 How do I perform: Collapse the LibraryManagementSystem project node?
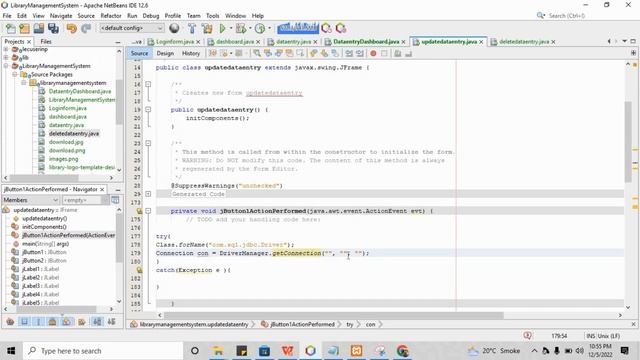[6, 66]
